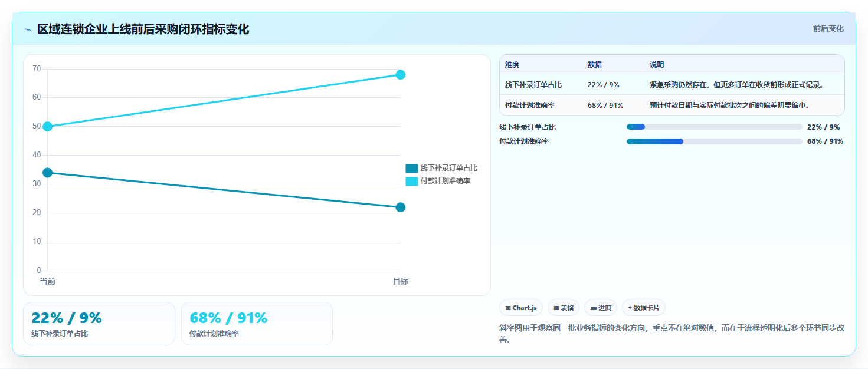Click the 数据卡片 tag chip
This screenshot has height=369, width=868.
tap(644, 308)
